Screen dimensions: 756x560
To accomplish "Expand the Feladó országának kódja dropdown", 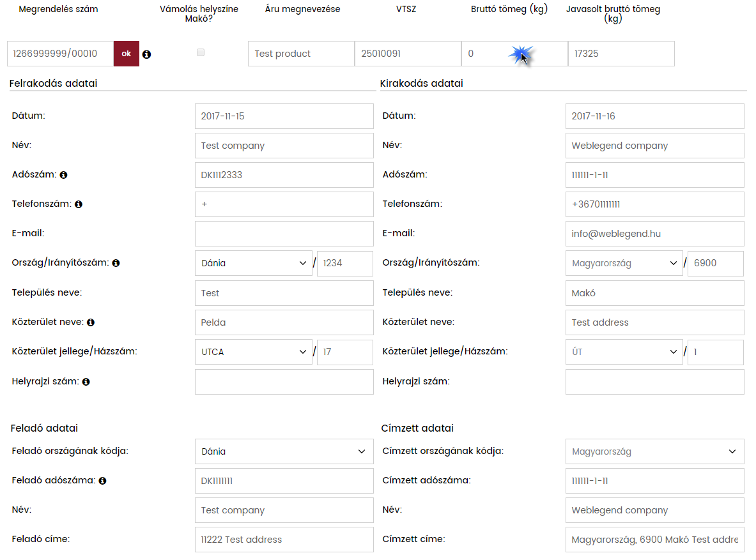I will pyautogui.click(x=284, y=451).
